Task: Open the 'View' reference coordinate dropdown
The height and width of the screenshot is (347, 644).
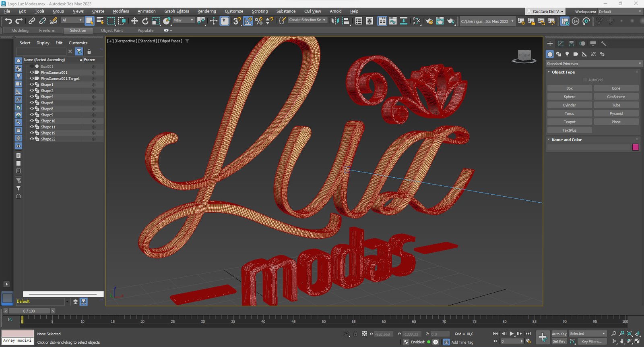Action: [184, 20]
